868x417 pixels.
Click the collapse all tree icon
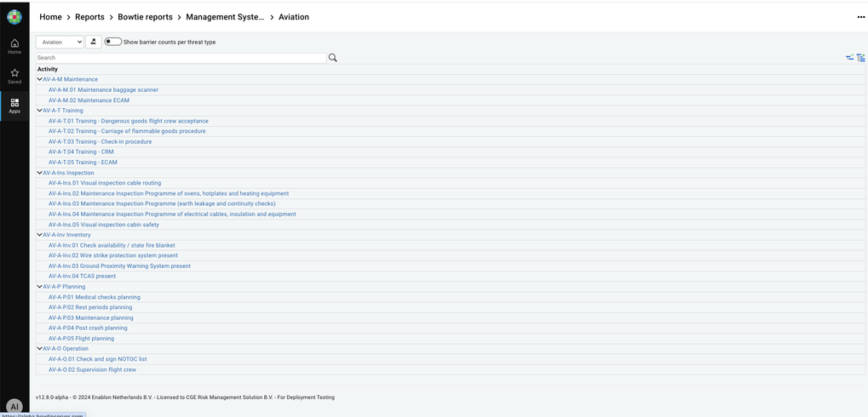tap(849, 58)
